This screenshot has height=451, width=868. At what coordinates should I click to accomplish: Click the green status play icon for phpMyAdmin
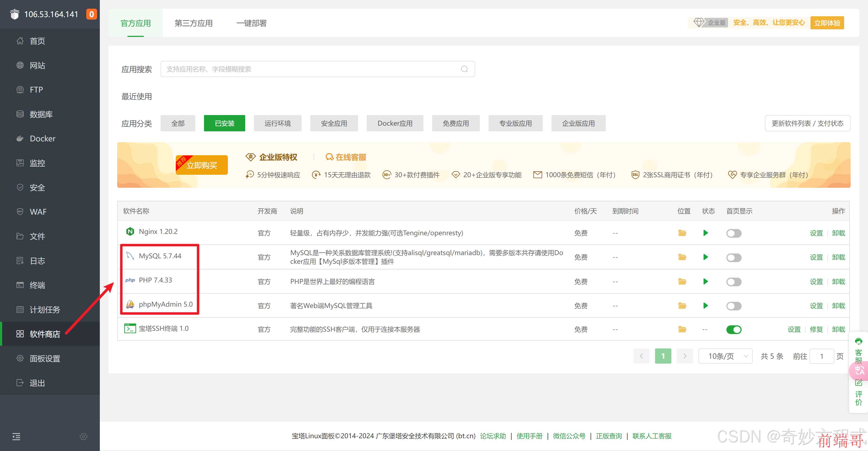point(706,306)
